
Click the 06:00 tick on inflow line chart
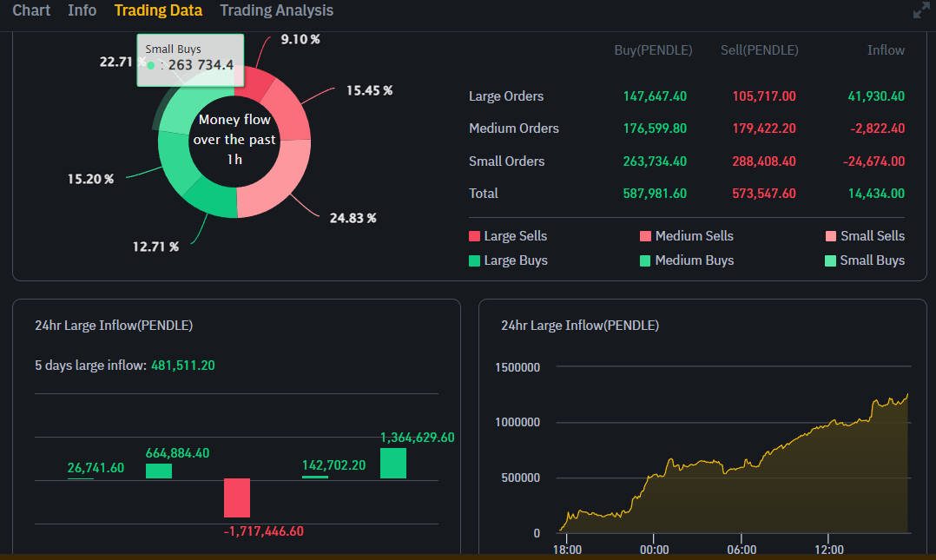[x=742, y=550]
